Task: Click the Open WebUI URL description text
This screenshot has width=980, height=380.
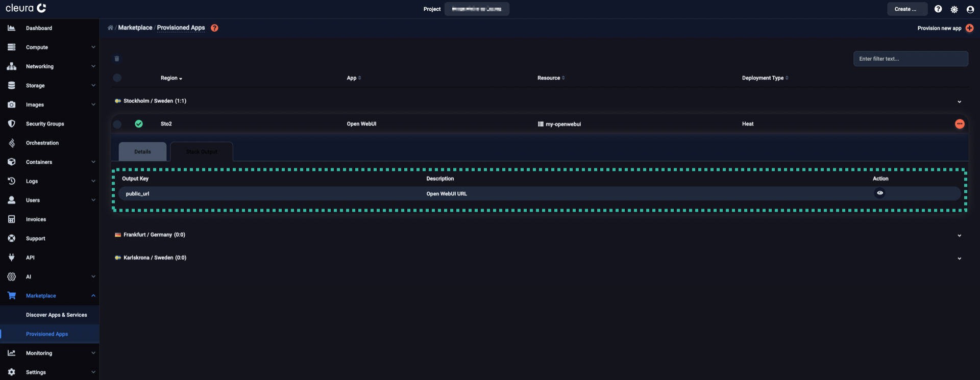Action: click(x=447, y=194)
